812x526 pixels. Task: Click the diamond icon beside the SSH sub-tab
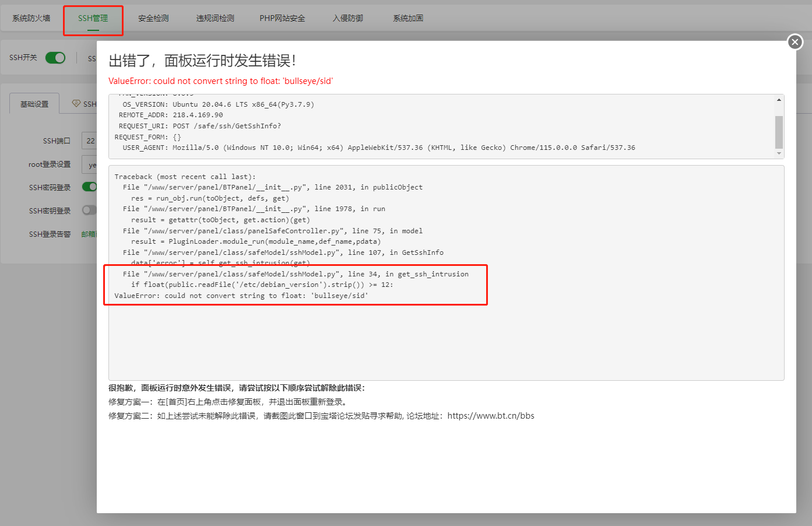pyautogui.click(x=76, y=103)
